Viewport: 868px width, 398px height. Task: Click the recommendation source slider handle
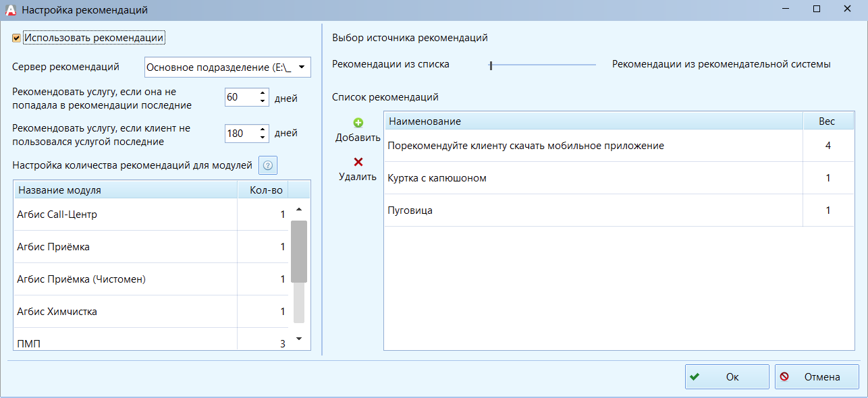point(491,65)
